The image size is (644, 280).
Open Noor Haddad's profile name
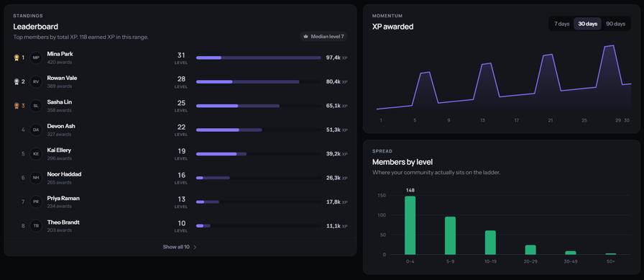64,174
